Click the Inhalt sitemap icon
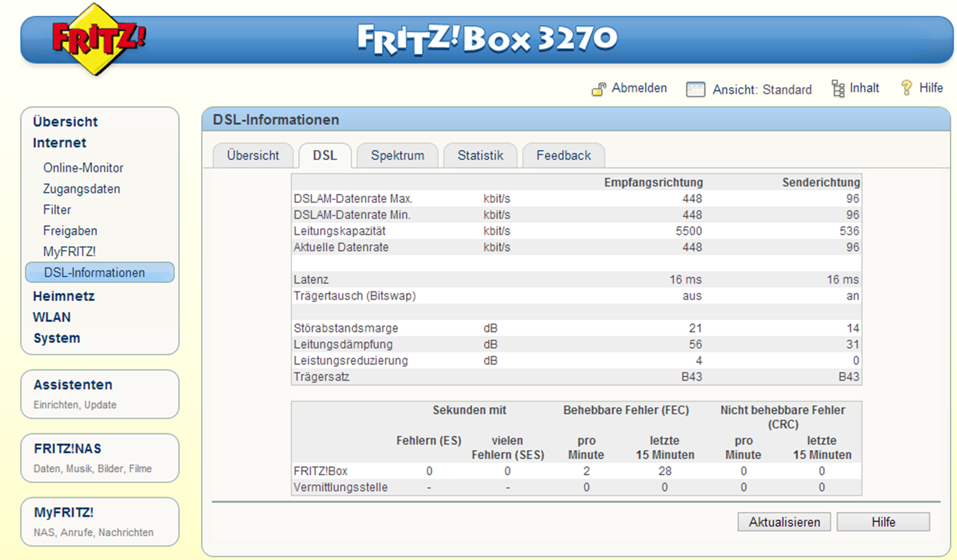957x560 pixels. click(x=838, y=88)
